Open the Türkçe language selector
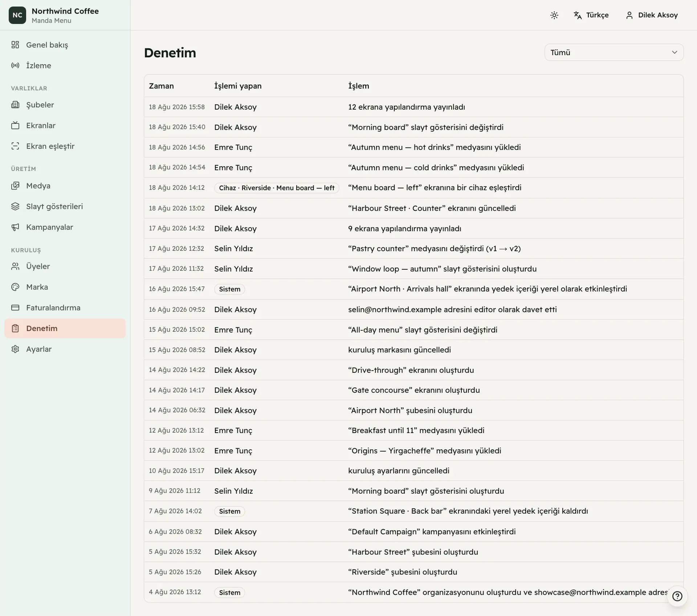Screen dimensions: 697x616 (591, 15)
